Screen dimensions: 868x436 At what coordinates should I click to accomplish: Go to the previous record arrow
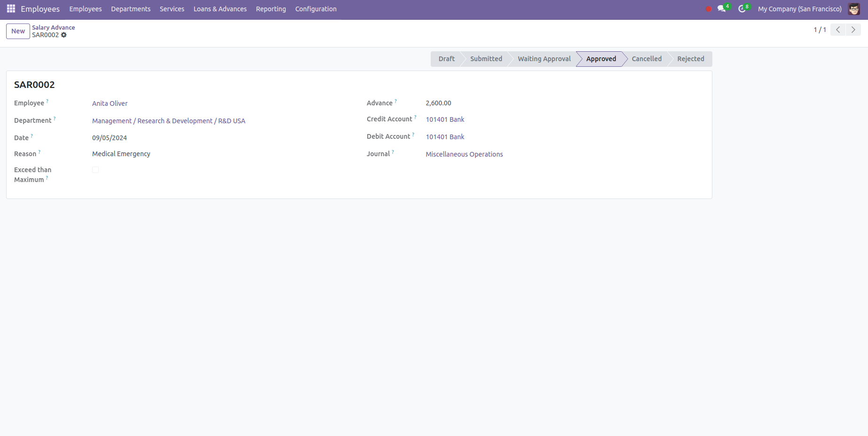point(838,30)
